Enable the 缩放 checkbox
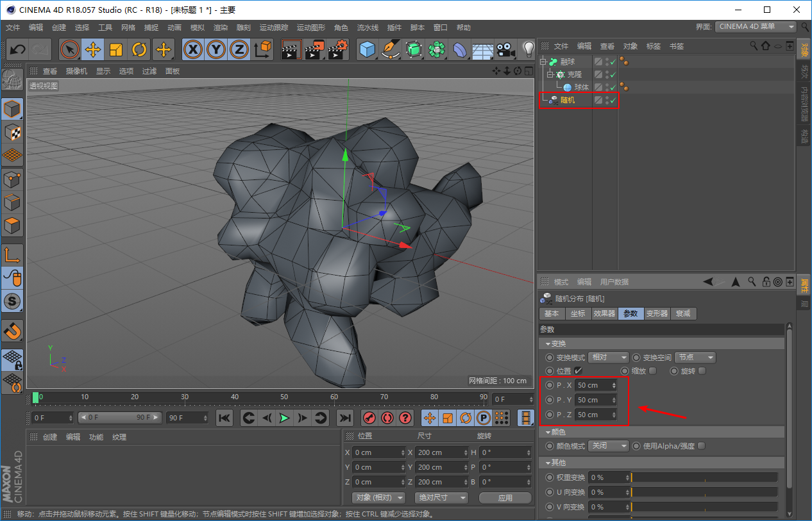812x521 pixels. (x=652, y=370)
